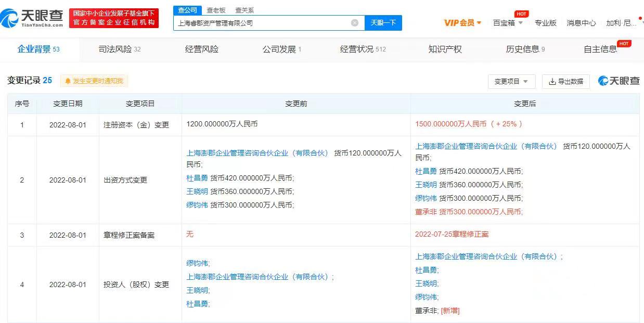Open the VIP会员 dropdown menu
This screenshot has width=644, height=323.
coord(462,23)
